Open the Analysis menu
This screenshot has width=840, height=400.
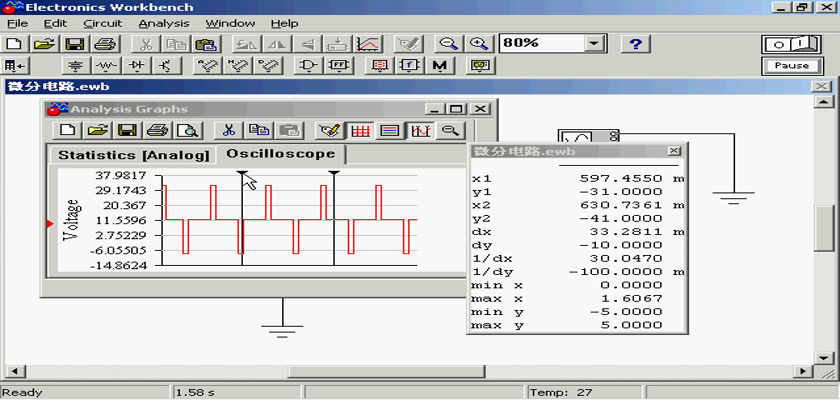(x=164, y=24)
